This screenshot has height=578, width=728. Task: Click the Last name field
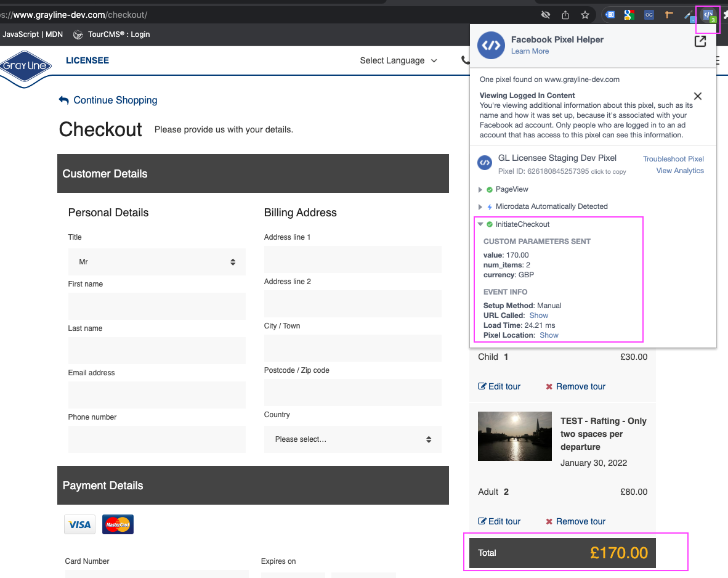click(157, 351)
